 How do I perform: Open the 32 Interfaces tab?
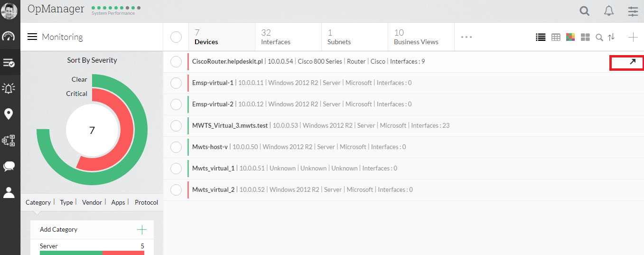[288, 37]
